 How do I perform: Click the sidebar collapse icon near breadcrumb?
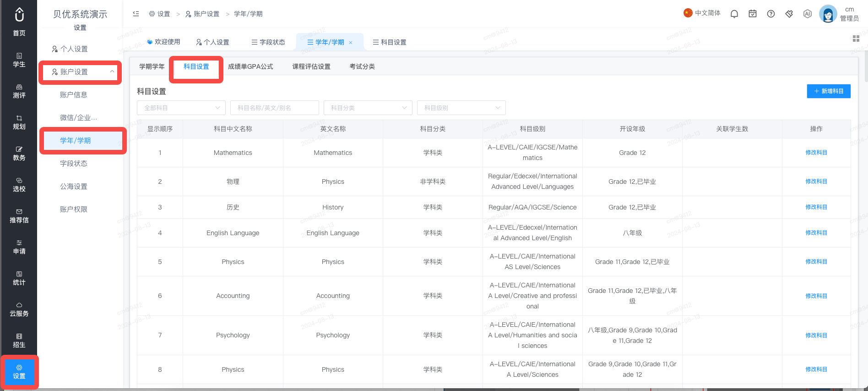[x=136, y=14]
